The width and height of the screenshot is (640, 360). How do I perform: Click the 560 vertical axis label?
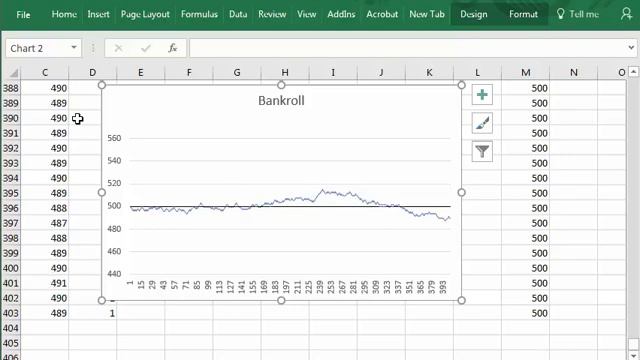[x=114, y=138]
